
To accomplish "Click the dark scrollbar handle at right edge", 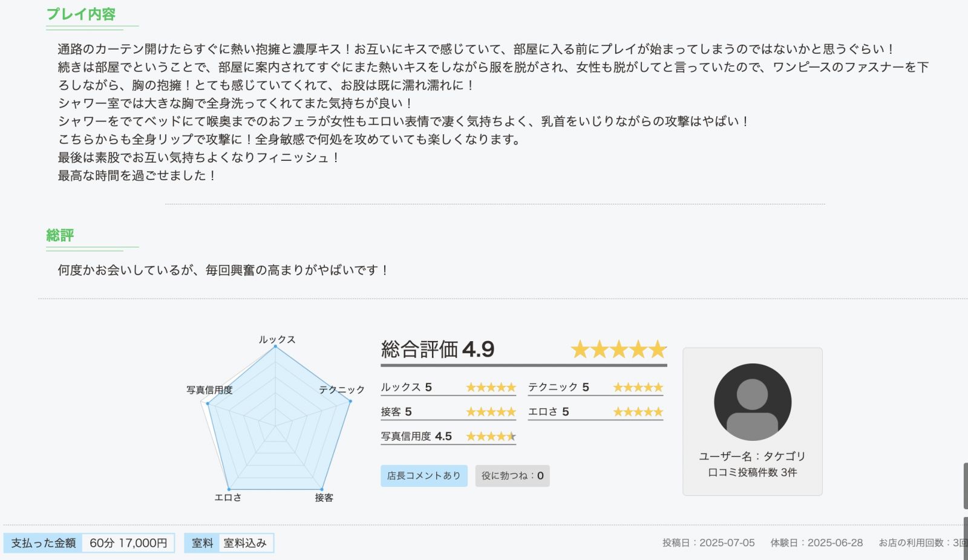I will pyautogui.click(x=966, y=486).
